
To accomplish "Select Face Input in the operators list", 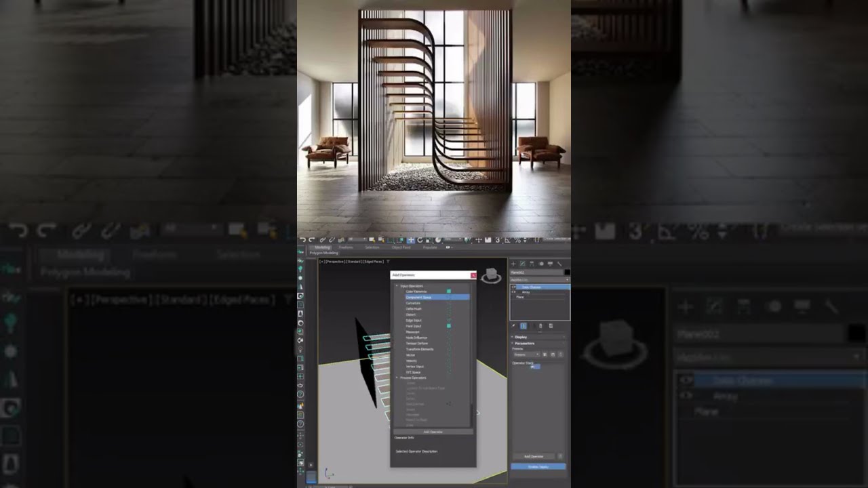I will tap(414, 326).
